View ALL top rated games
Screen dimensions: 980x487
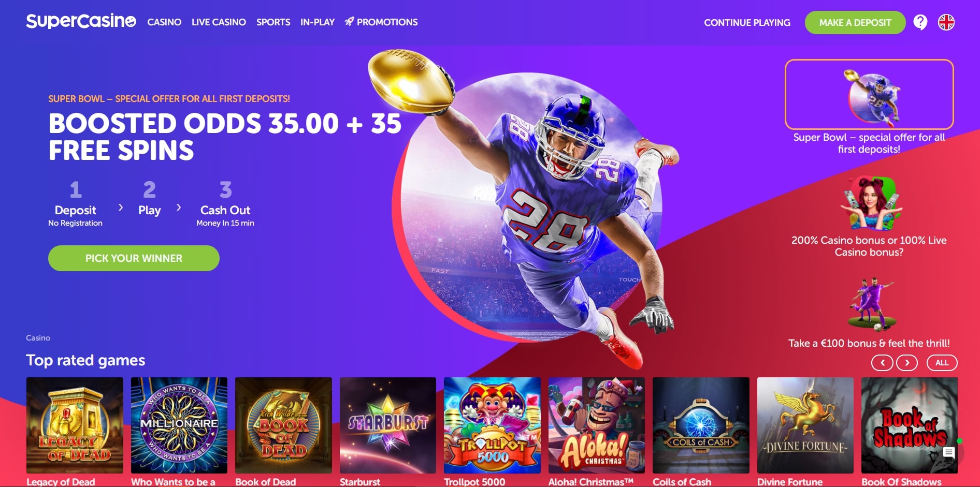(942, 363)
